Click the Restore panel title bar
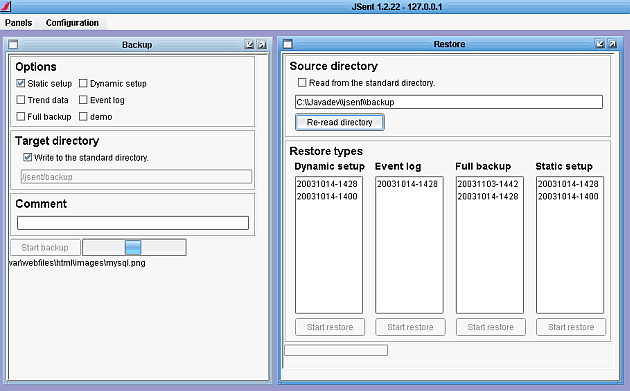 [449, 44]
